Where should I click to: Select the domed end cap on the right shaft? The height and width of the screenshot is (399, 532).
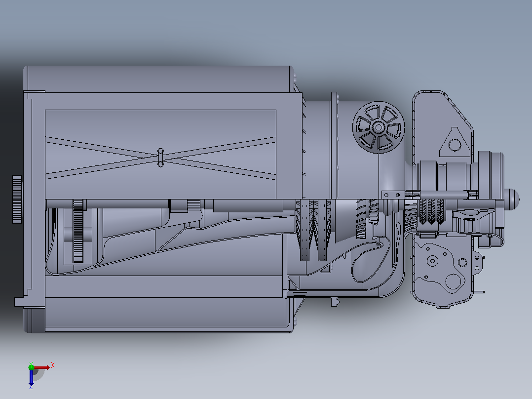coord(512,199)
